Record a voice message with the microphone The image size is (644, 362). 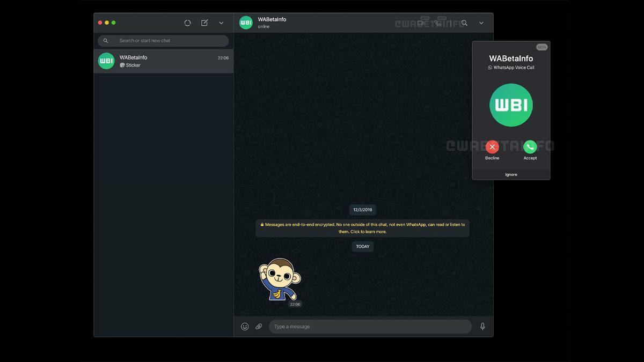click(x=482, y=326)
